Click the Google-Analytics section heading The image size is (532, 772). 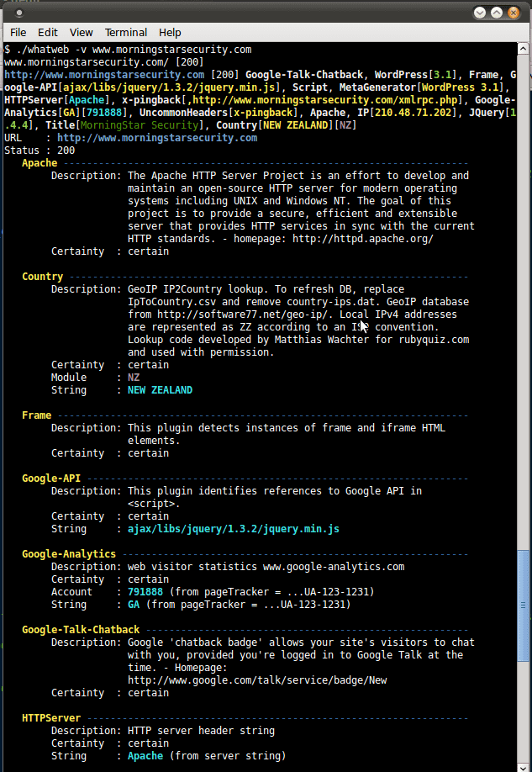(x=69, y=554)
